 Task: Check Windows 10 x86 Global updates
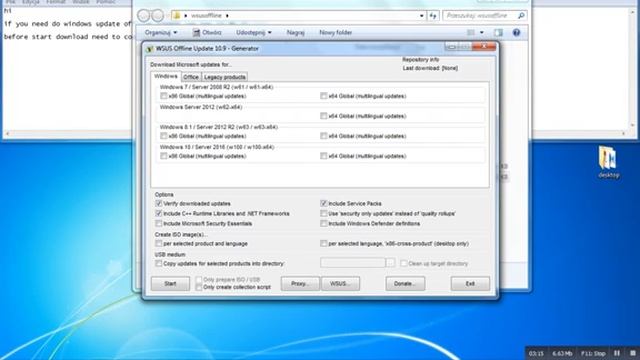point(164,156)
